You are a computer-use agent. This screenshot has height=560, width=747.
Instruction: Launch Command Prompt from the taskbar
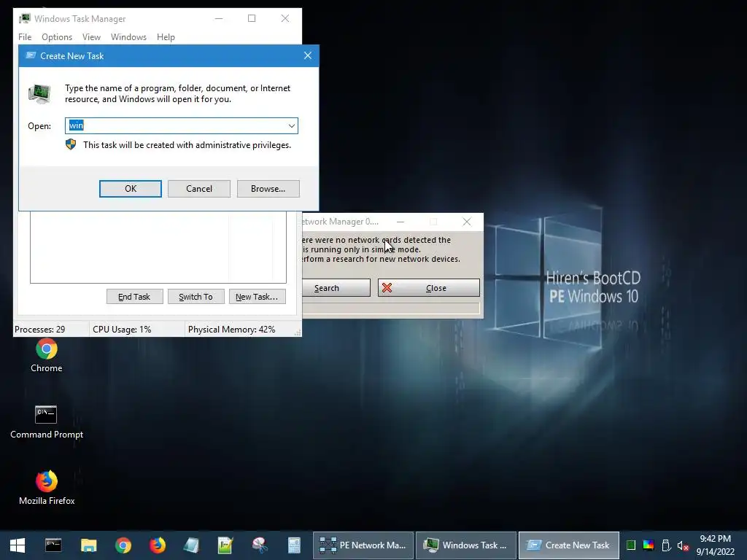(53, 545)
